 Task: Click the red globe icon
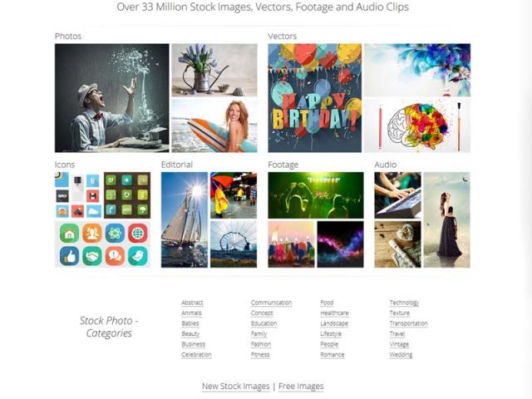pyautogui.click(x=138, y=234)
